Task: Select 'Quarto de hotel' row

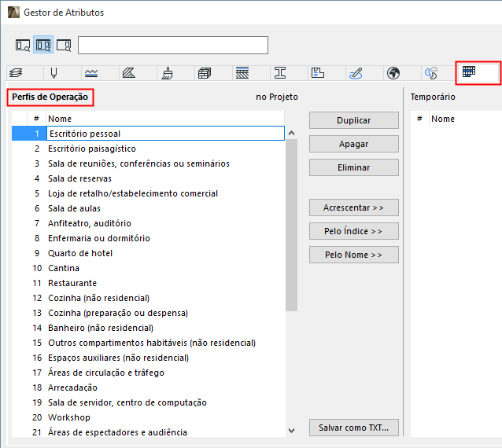Action: (148, 253)
